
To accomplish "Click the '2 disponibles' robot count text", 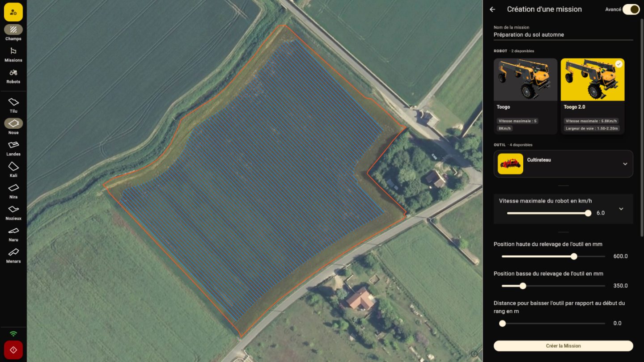I will 522,51.
